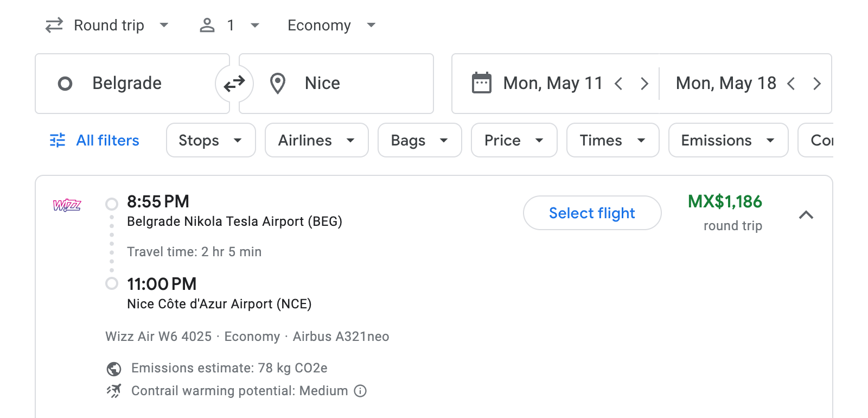This screenshot has height=418, width=868.
Task: Click the emissions estimate globe icon
Action: pyautogui.click(x=113, y=368)
